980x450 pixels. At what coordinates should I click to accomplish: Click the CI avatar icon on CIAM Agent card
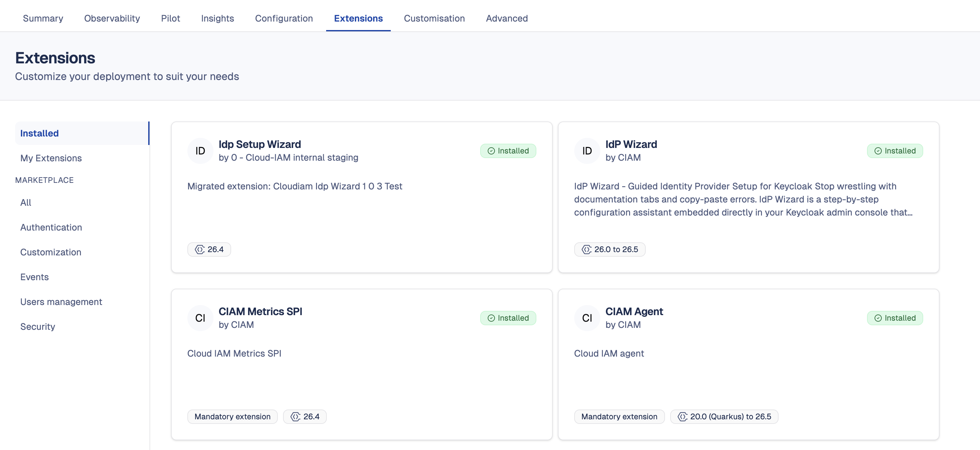[587, 318]
